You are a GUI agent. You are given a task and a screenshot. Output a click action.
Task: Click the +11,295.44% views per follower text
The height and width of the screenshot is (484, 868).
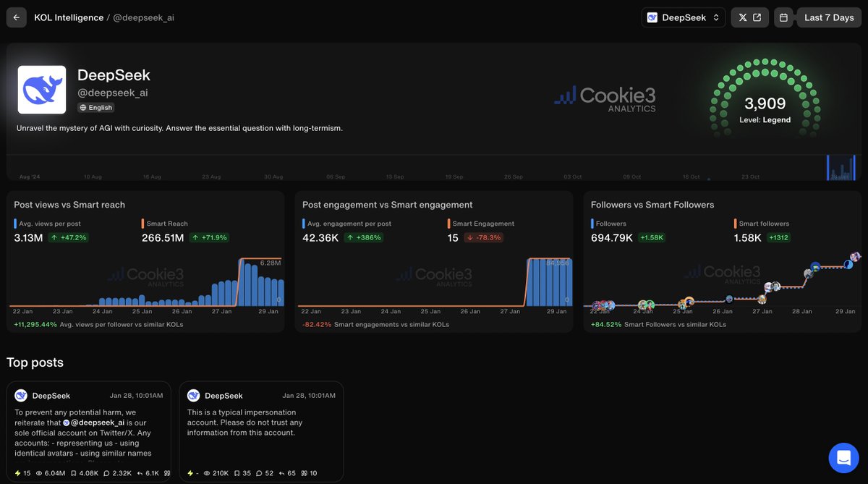[x=98, y=324]
